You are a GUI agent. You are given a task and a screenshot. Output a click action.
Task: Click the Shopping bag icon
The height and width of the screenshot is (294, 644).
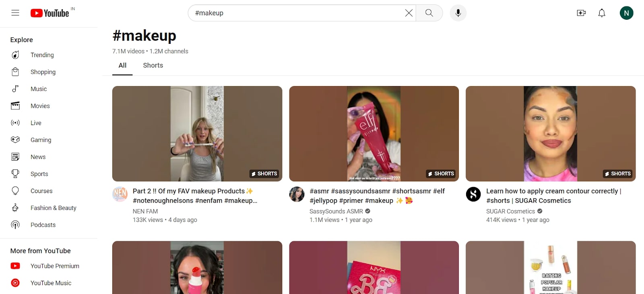click(15, 72)
